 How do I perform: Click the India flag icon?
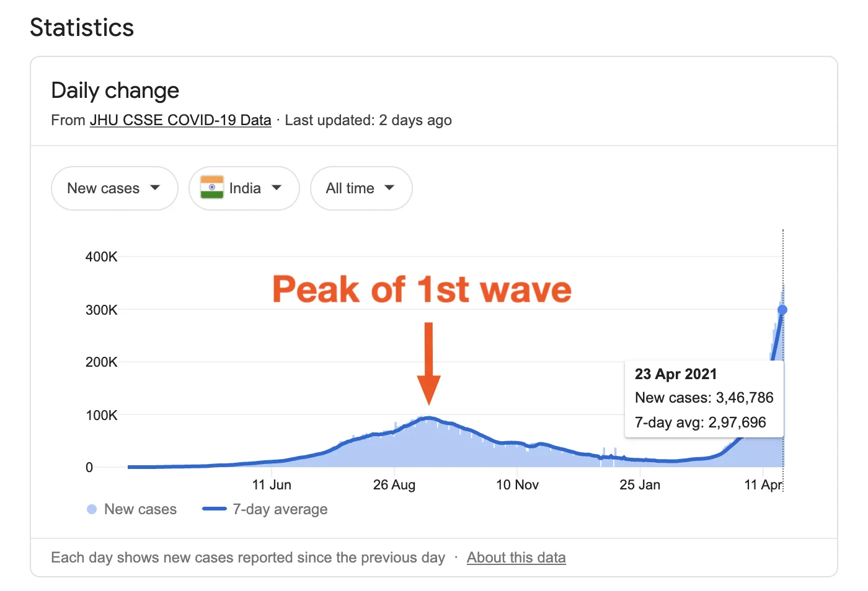point(212,188)
